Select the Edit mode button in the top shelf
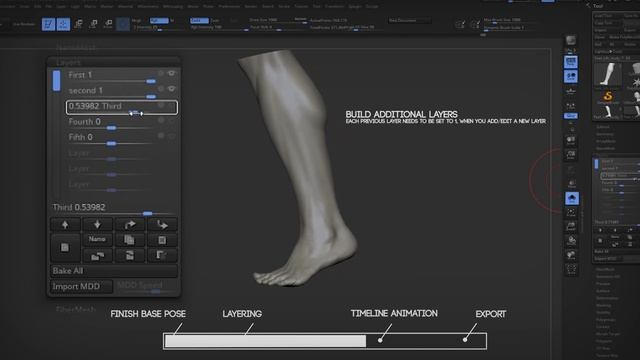The height and width of the screenshot is (360, 640). coord(48,24)
